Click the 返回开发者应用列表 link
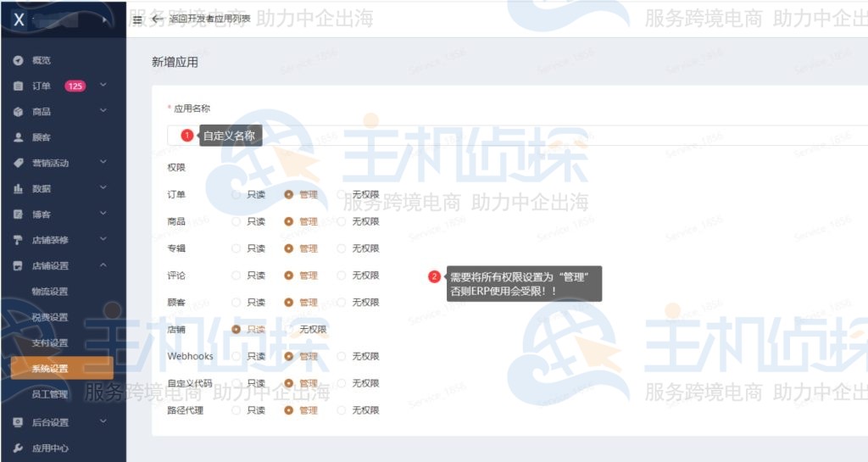This screenshot has height=462, width=868. pyautogui.click(x=209, y=19)
